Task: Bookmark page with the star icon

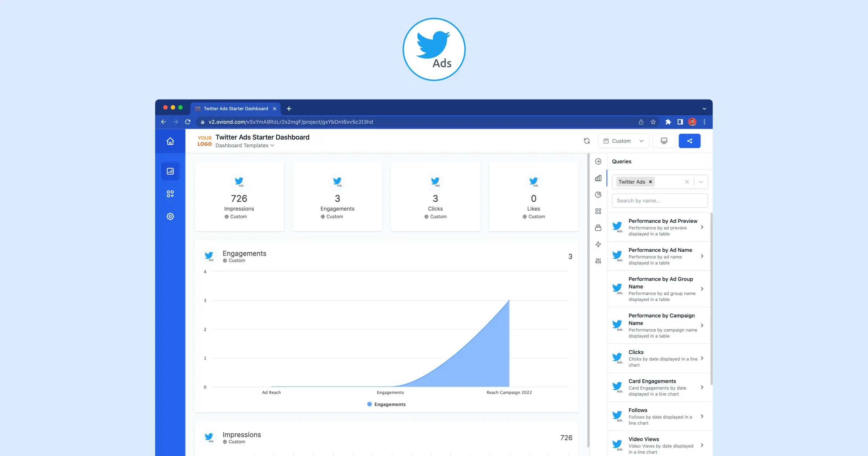Action: pos(653,122)
